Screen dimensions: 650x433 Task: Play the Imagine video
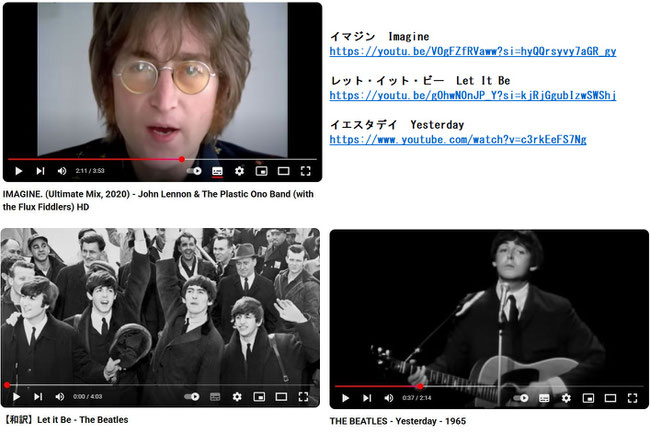[x=19, y=171]
